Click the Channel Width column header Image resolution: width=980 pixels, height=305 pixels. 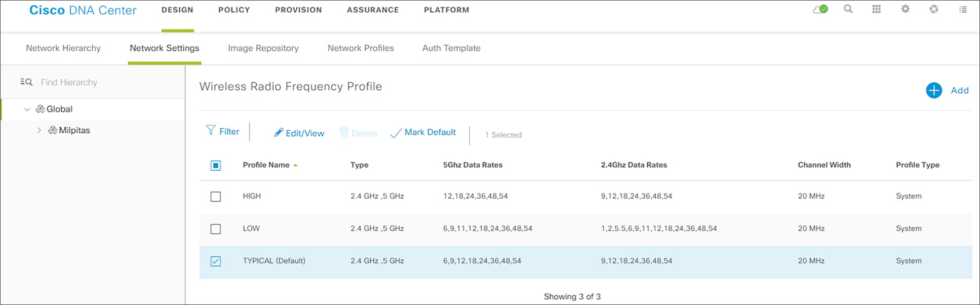click(x=825, y=165)
